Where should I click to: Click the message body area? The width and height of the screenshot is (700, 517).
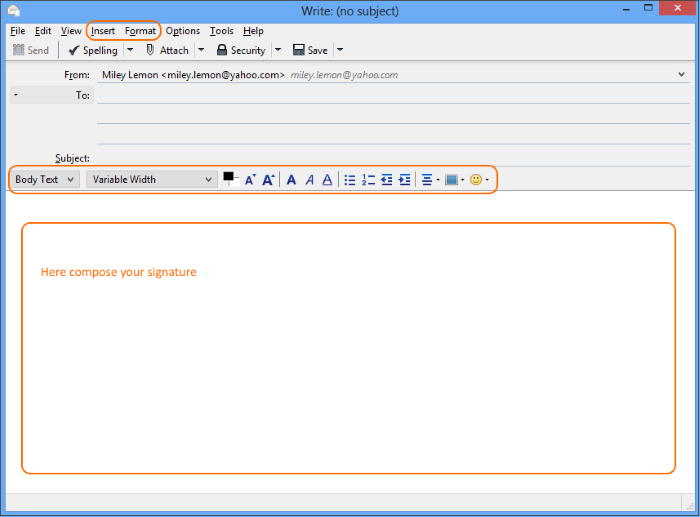click(x=350, y=342)
